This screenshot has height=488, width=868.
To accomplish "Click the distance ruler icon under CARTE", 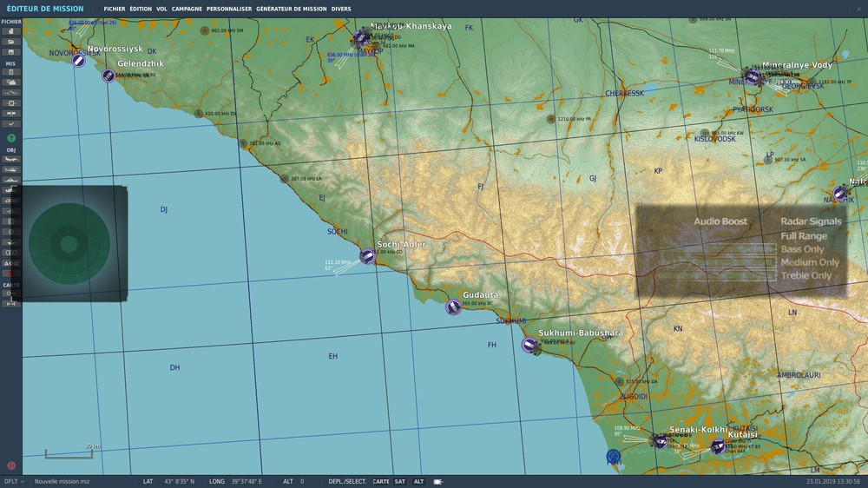I will [10, 304].
